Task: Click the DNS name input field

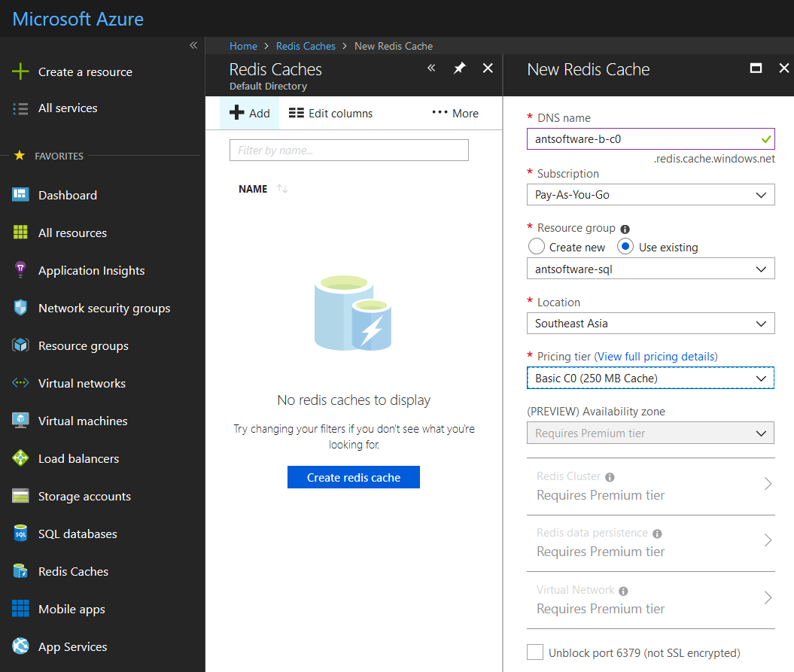Action: [x=651, y=138]
